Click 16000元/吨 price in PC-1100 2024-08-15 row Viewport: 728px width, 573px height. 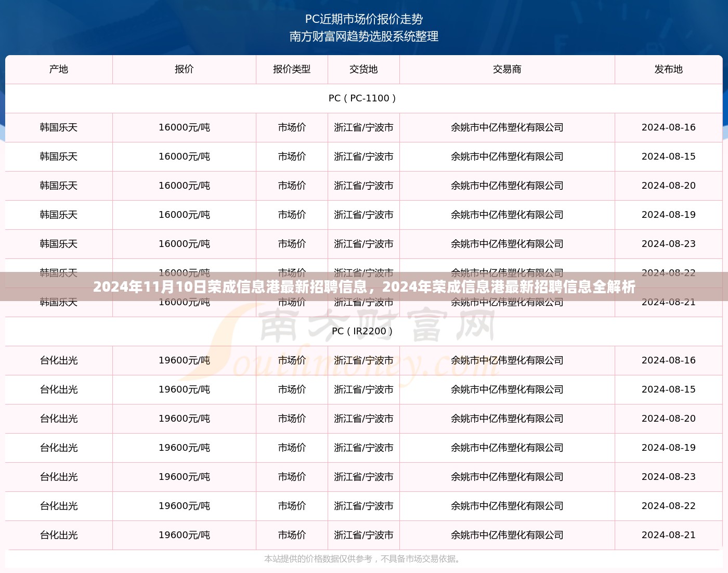click(x=184, y=157)
